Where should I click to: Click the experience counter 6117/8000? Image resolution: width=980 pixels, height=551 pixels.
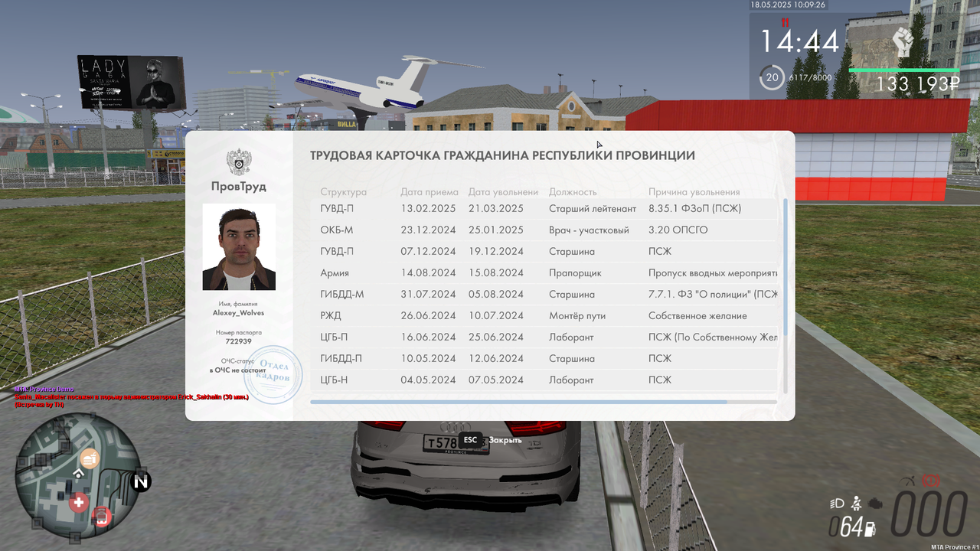810,77
